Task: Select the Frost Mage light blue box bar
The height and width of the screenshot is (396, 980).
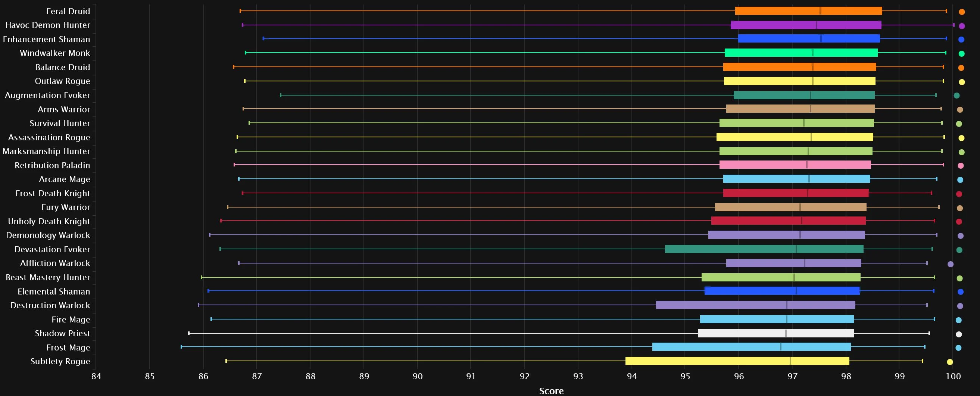Action: 751,347
